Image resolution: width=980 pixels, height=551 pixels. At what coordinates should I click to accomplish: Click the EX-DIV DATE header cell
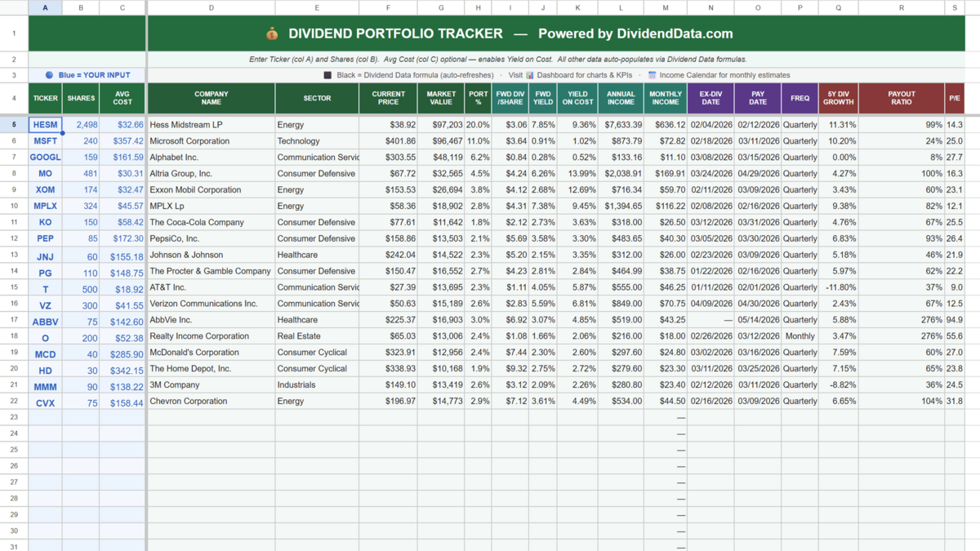click(710, 99)
